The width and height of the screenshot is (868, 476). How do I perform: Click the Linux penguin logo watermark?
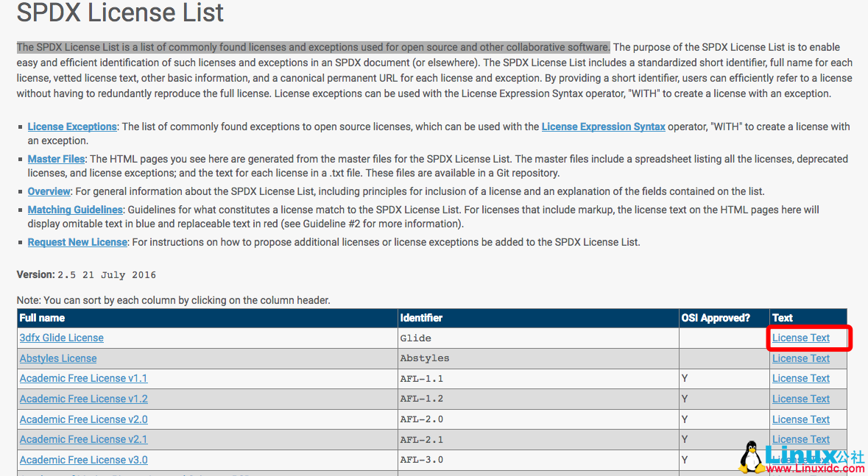pyautogui.click(x=751, y=456)
